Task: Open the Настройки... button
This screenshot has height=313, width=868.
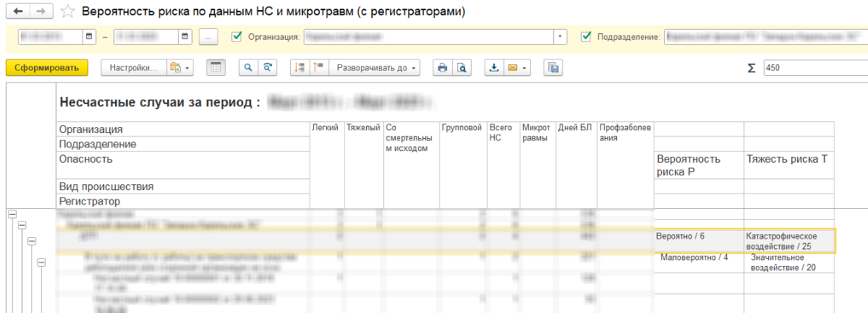Action: (133, 68)
